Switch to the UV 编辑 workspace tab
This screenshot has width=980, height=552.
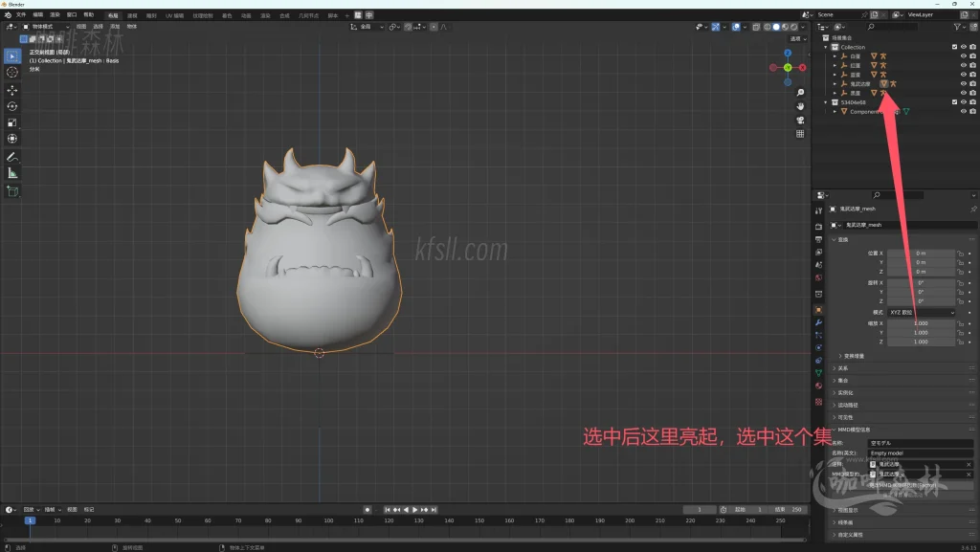click(x=172, y=13)
